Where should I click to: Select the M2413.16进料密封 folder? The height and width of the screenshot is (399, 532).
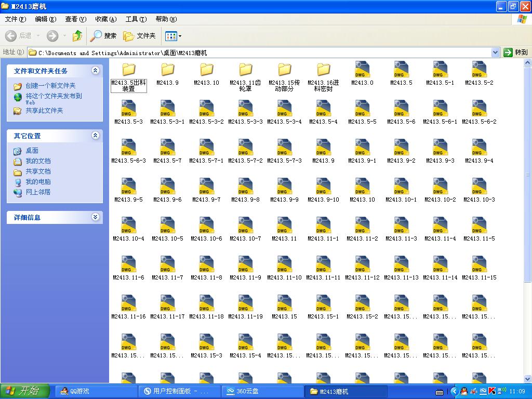click(323, 70)
